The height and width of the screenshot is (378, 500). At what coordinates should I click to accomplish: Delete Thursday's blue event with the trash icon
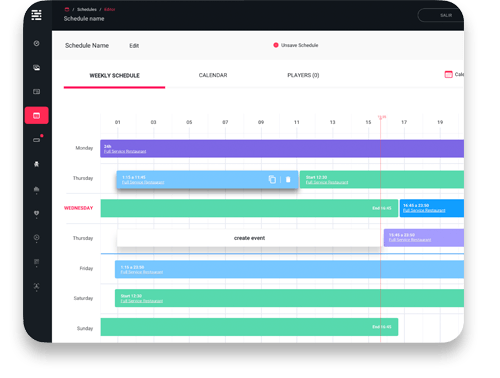288,179
